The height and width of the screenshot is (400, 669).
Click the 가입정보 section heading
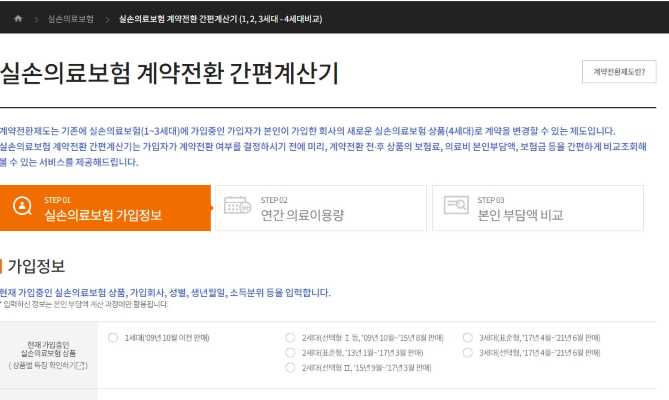[x=36, y=266]
